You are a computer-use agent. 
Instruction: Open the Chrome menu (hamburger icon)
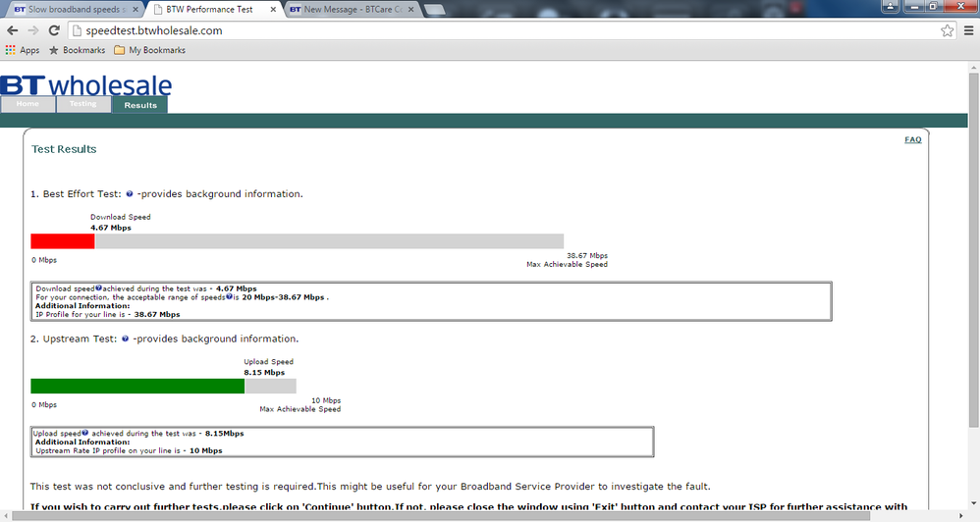click(x=969, y=30)
